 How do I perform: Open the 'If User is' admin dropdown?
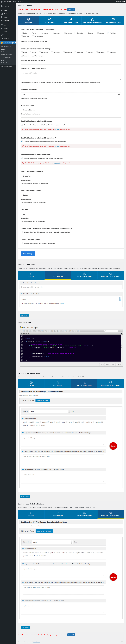point(50,412)
